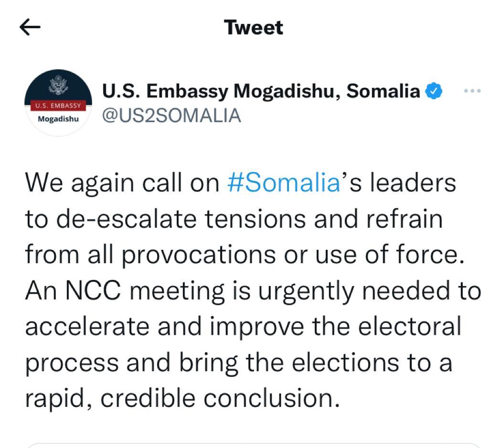The width and height of the screenshot is (489, 448).
Task: Click the @US2SOMALIA handle
Action: click(172, 115)
